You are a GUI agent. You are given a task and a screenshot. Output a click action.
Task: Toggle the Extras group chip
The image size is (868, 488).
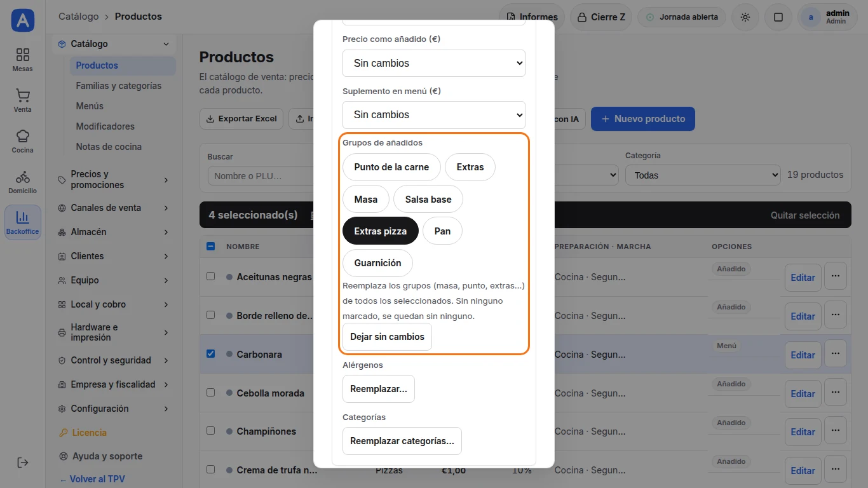click(x=470, y=167)
